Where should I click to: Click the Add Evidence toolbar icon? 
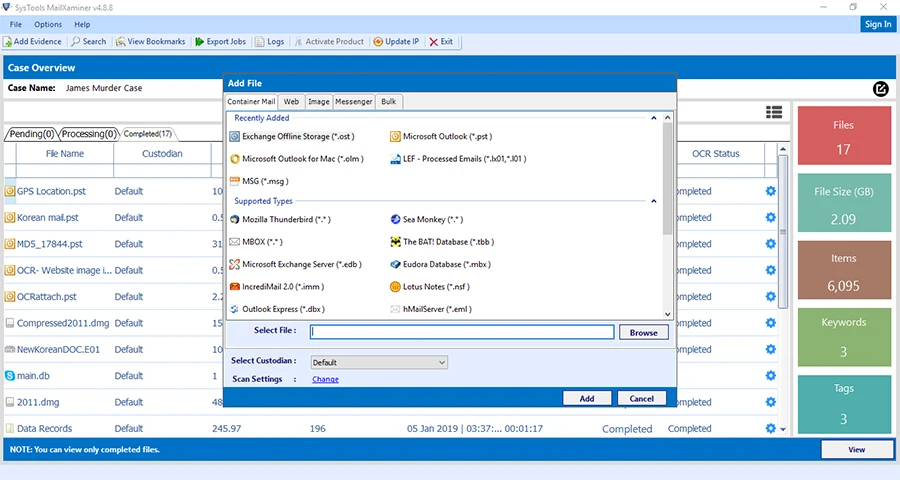coord(33,41)
